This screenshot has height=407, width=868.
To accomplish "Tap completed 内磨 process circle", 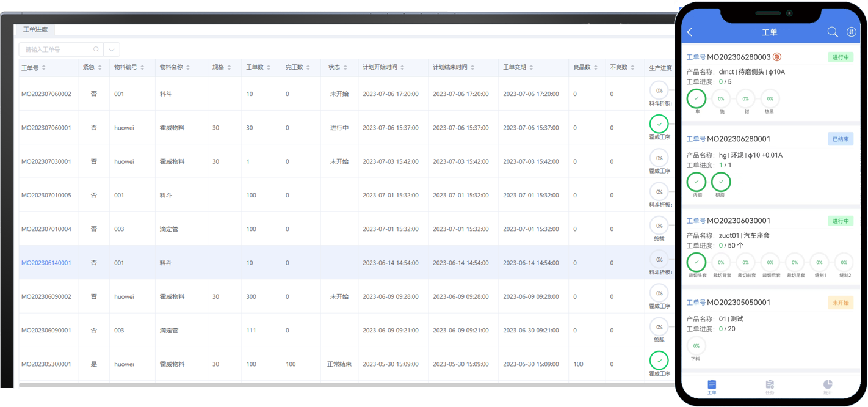I will (x=696, y=182).
